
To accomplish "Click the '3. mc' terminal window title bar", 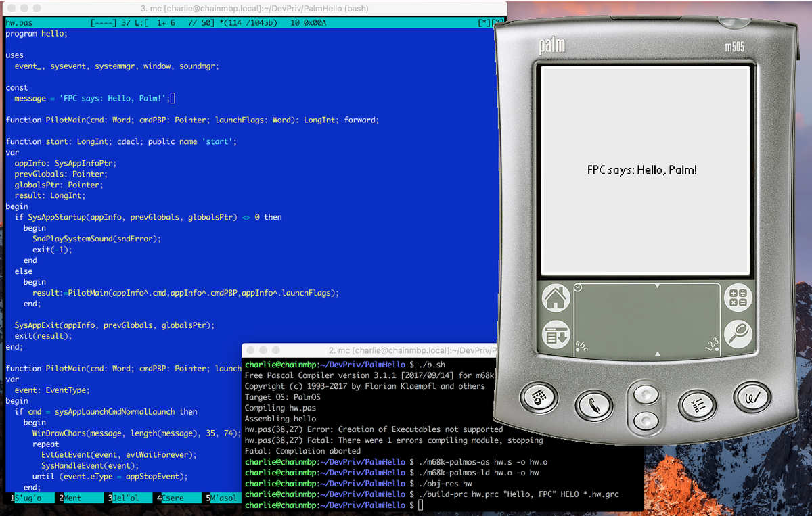I will (x=254, y=9).
